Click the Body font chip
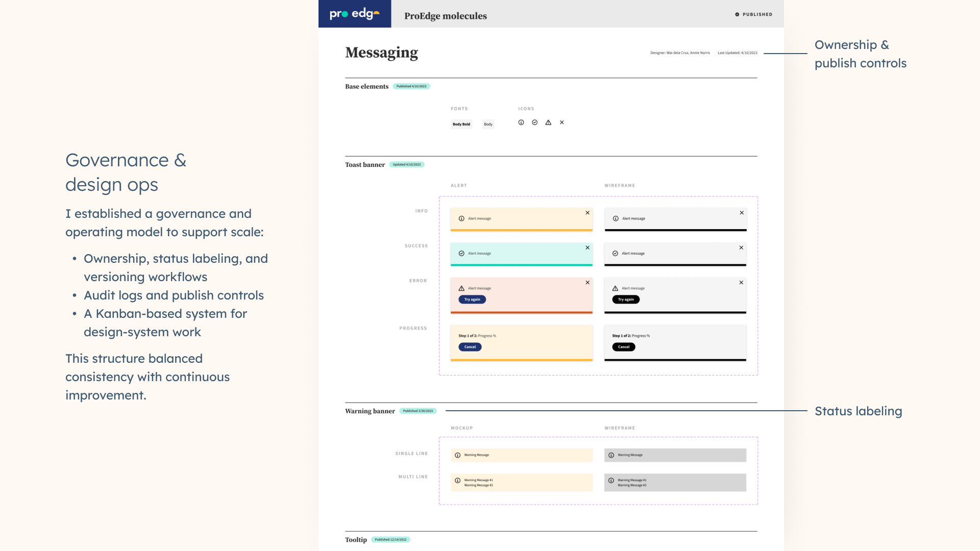 click(x=488, y=124)
